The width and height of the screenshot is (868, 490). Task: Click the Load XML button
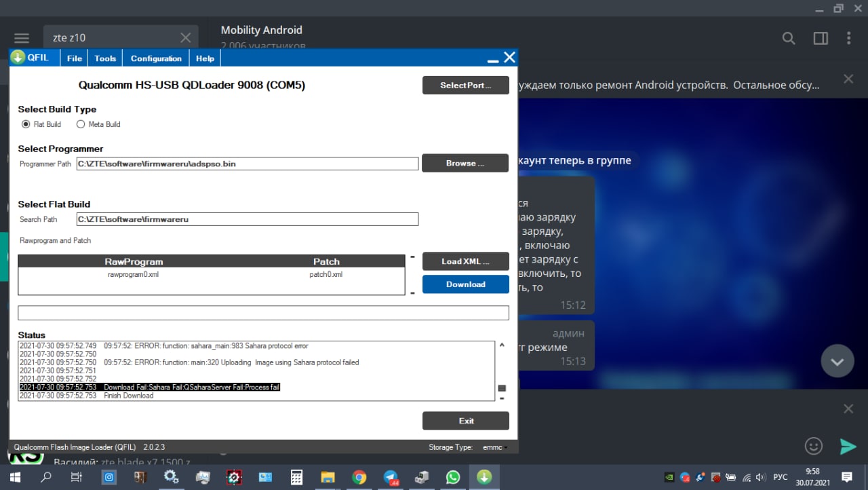coord(465,261)
